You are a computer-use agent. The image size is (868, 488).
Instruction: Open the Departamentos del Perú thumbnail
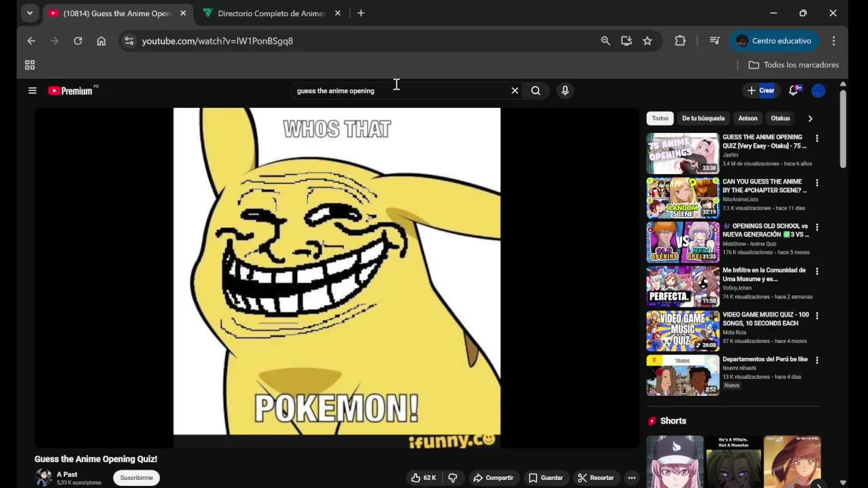683,375
